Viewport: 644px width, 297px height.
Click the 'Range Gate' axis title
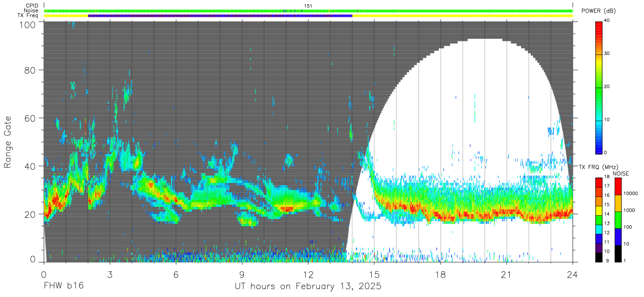point(8,142)
